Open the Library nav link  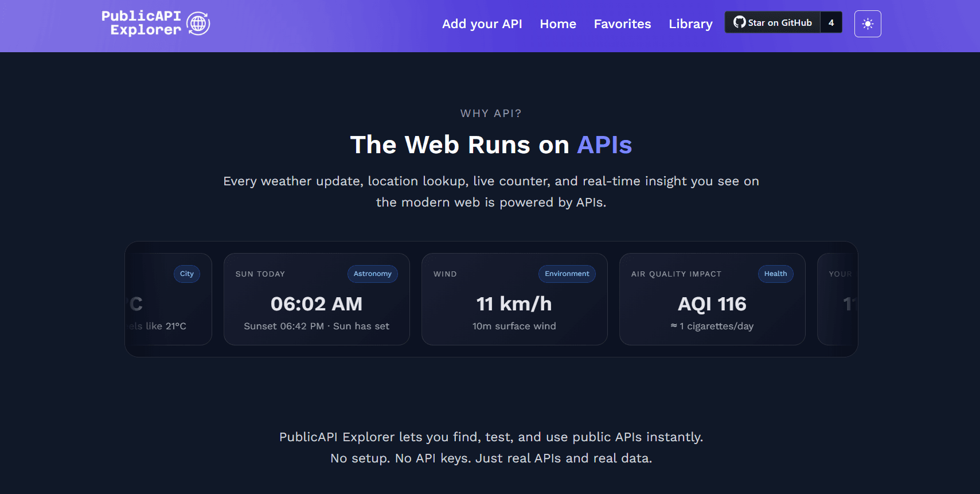coord(690,24)
